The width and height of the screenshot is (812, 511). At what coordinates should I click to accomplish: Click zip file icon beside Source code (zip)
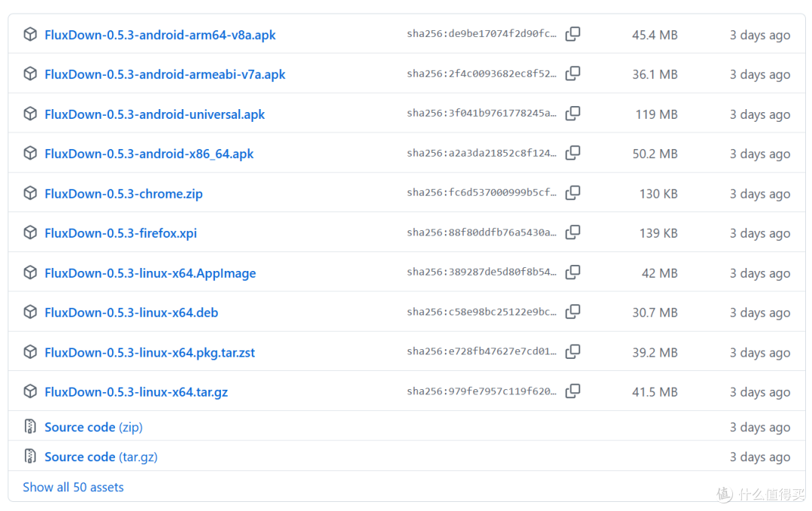30,427
